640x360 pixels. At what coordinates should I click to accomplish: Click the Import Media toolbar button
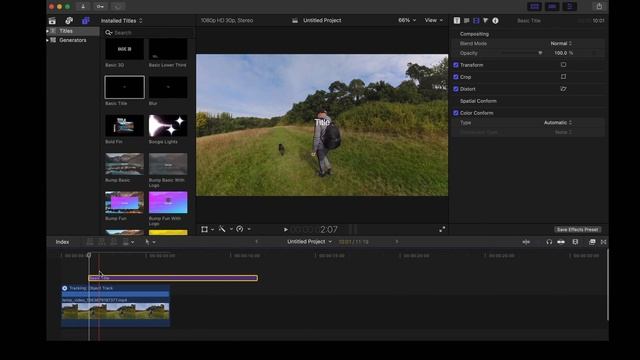pyautogui.click(x=83, y=7)
